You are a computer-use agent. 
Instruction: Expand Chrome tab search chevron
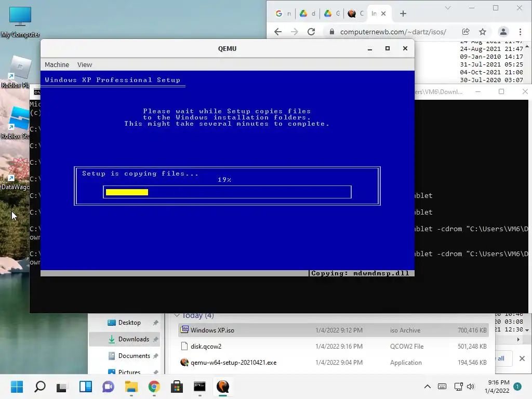[448, 8]
